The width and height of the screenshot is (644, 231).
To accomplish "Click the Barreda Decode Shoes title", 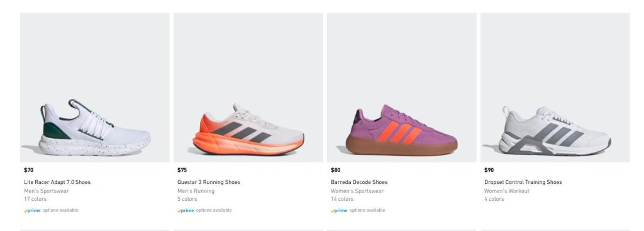I will [359, 182].
